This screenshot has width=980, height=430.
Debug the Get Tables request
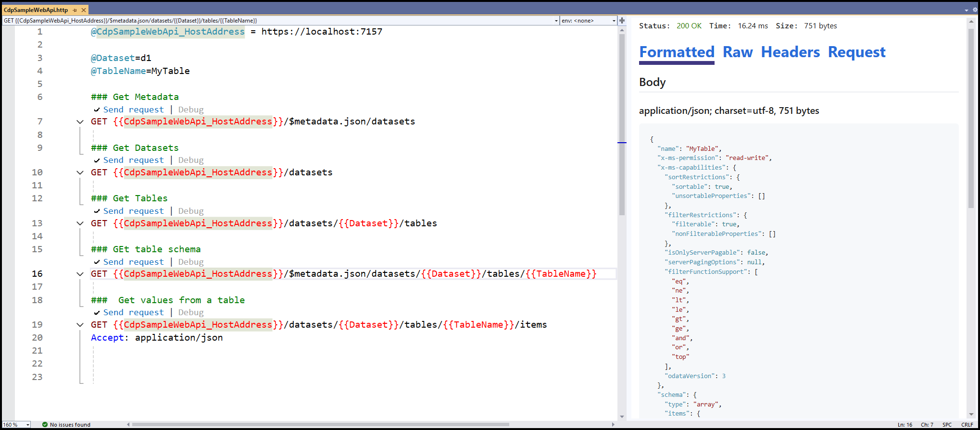point(191,211)
